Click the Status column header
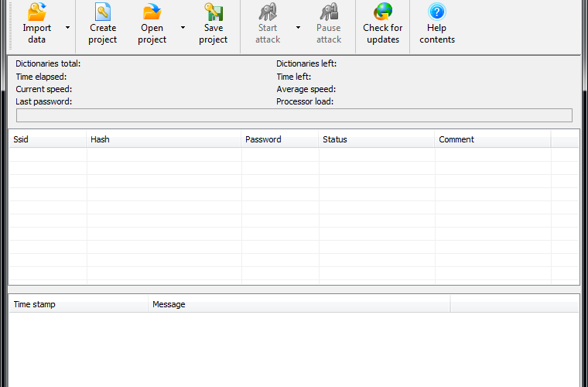The height and width of the screenshot is (387, 588). point(377,139)
